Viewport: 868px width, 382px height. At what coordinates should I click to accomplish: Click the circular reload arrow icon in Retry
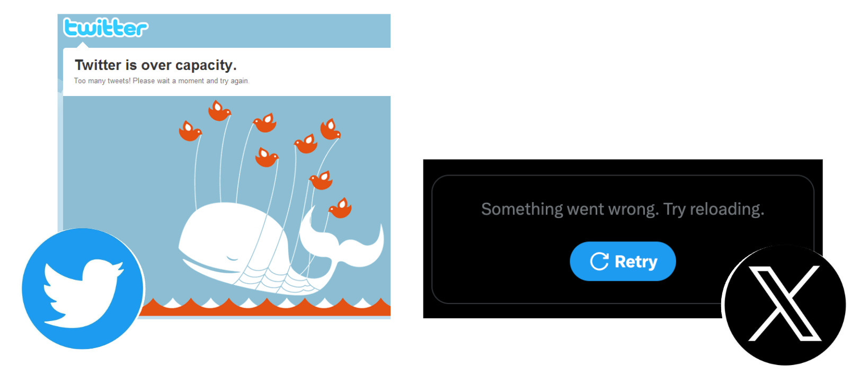pyautogui.click(x=599, y=261)
